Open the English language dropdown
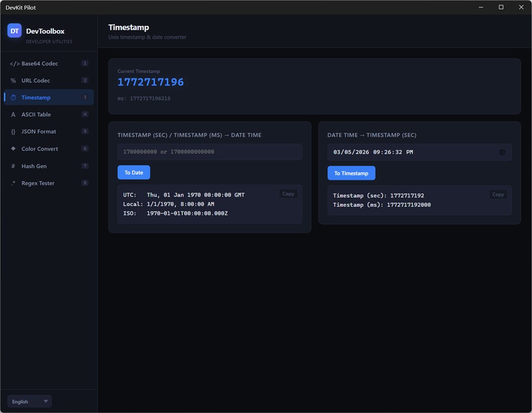The width and height of the screenshot is (532, 413). tap(29, 401)
